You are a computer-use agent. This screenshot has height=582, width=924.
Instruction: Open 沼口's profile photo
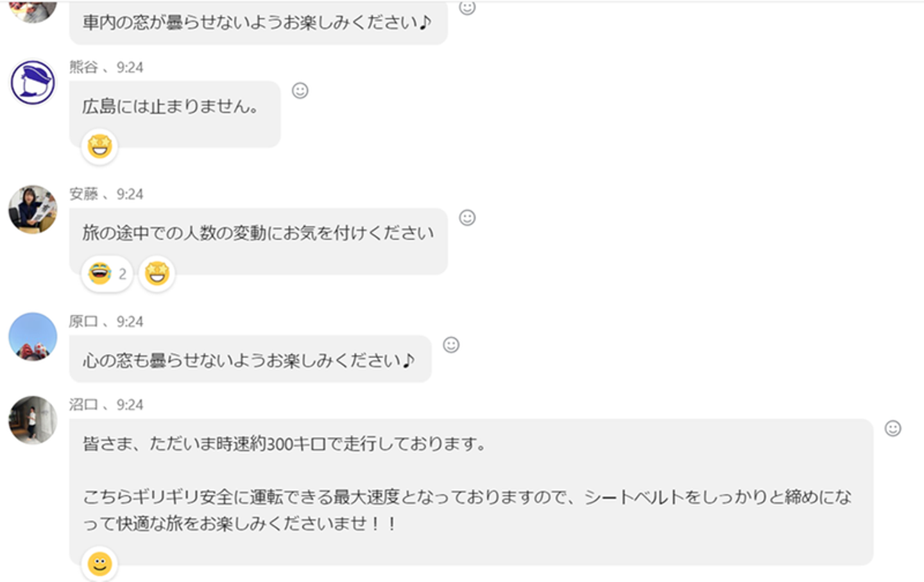click(33, 420)
